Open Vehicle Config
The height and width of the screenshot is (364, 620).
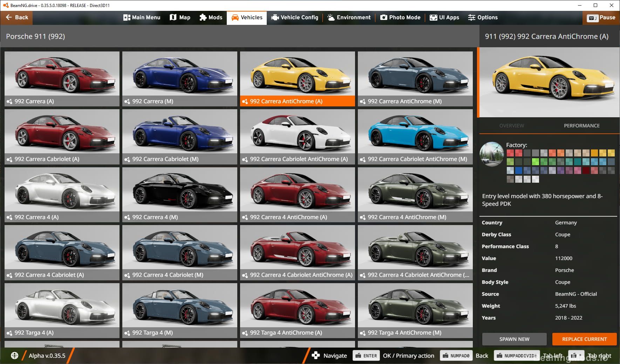tap(295, 17)
